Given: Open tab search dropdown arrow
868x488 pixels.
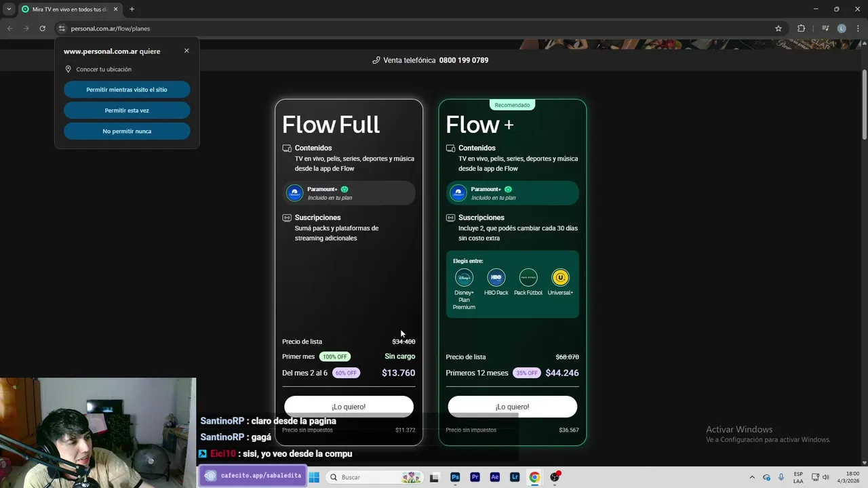Looking at the screenshot, I should point(9,9).
